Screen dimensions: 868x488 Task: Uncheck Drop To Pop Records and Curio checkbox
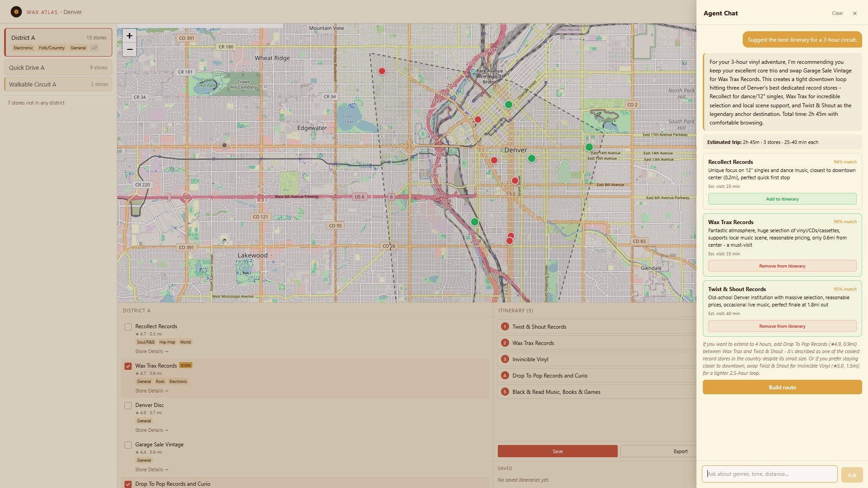[128, 484]
